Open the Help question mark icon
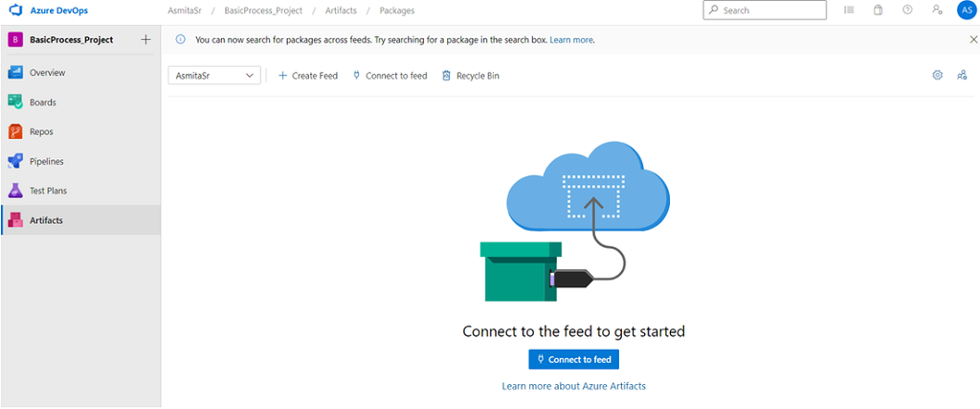 [907, 10]
